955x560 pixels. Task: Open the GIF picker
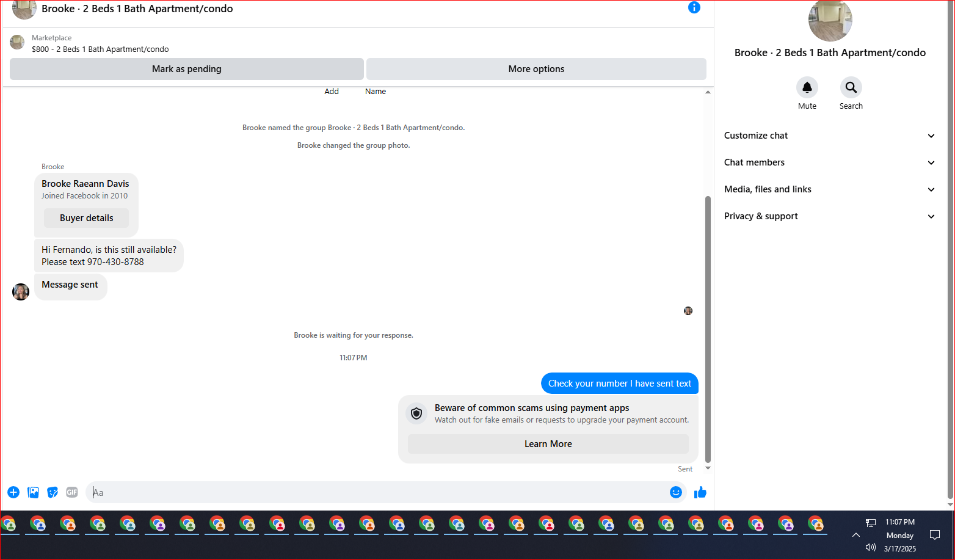coord(72,492)
